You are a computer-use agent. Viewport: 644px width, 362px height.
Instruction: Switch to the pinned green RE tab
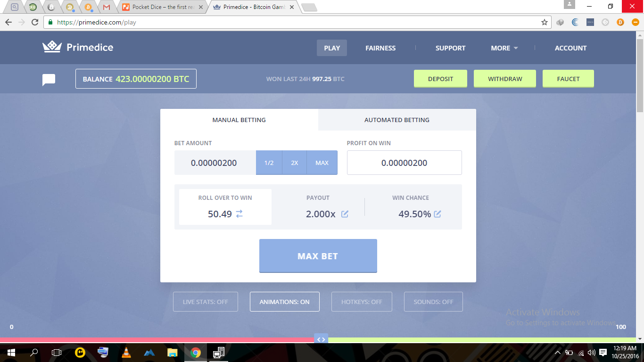tap(33, 7)
